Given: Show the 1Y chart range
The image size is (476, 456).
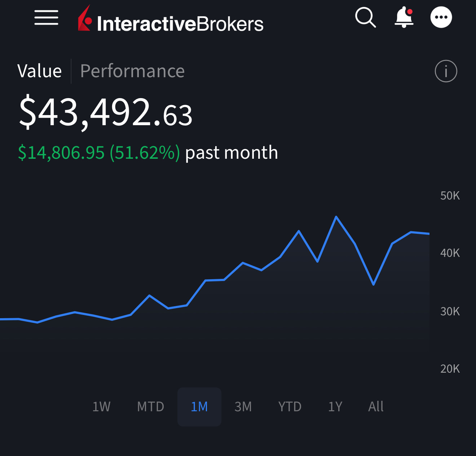Looking at the screenshot, I should (335, 407).
